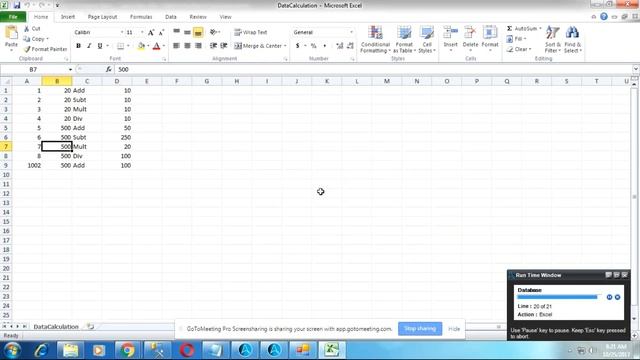Click the Accounting dollar format icon
Viewport: 640px width, 360px height.
pos(298,46)
